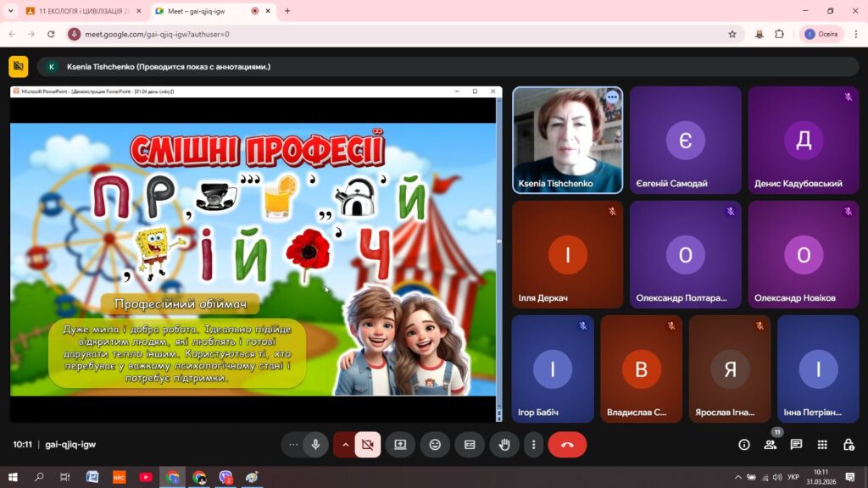This screenshot has height=488, width=868.
Task: Open the more options vertical dots menu
Action: click(x=533, y=444)
